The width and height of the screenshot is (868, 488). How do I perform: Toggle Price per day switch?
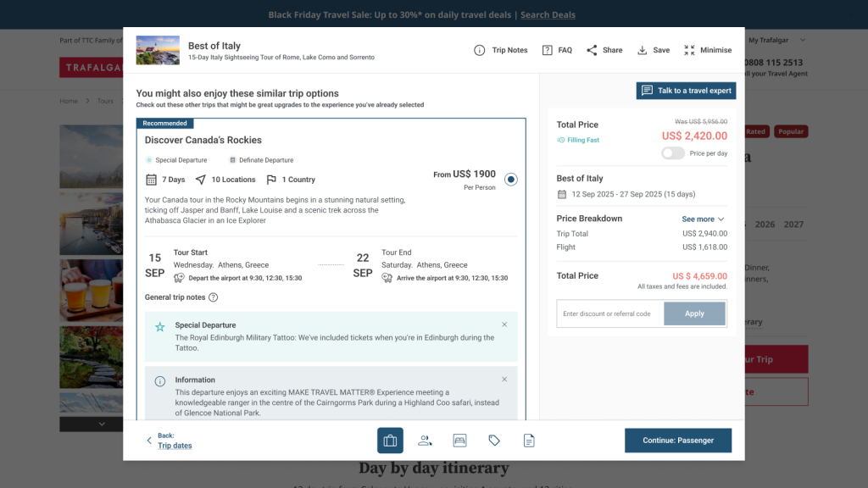(x=673, y=153)
